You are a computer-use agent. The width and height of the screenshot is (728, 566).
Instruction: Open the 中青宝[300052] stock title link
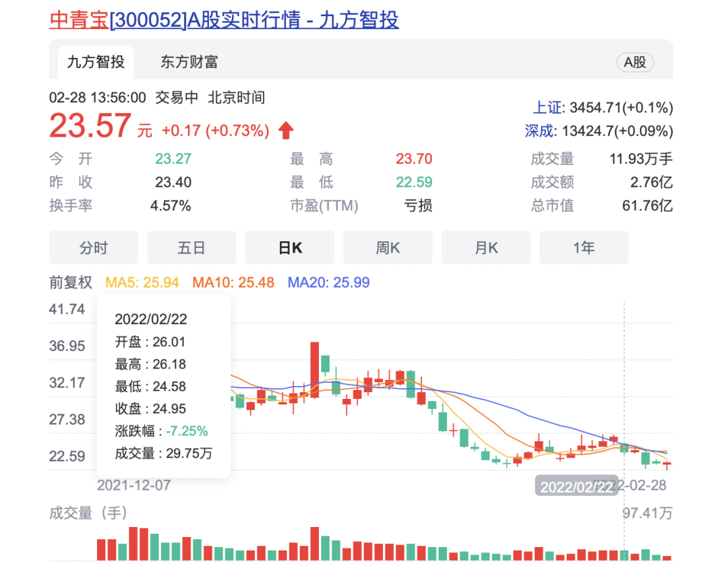point(224,20)
